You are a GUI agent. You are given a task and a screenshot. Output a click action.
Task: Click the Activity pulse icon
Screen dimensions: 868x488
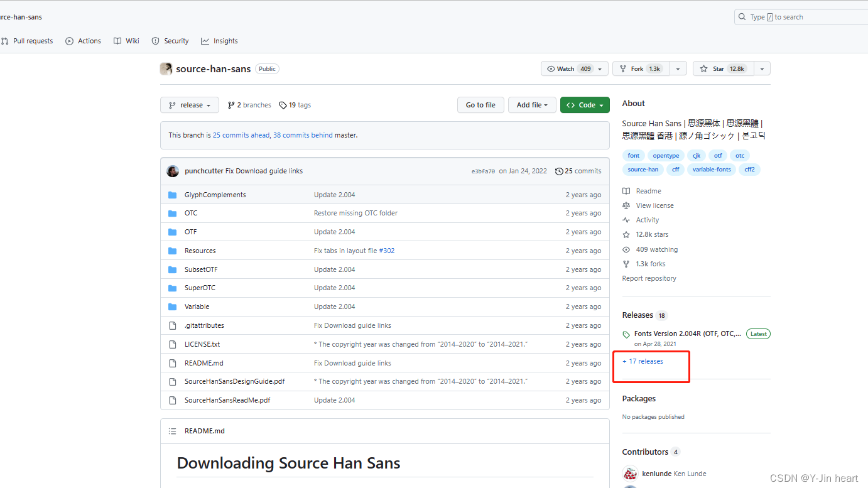(x=626, y=220)
